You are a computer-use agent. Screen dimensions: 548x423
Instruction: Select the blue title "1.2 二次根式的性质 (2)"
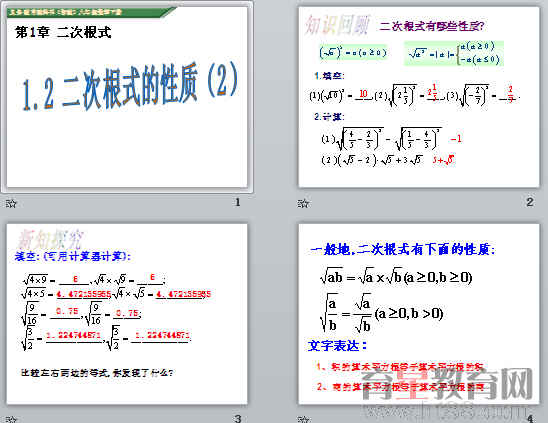(129, 87)
